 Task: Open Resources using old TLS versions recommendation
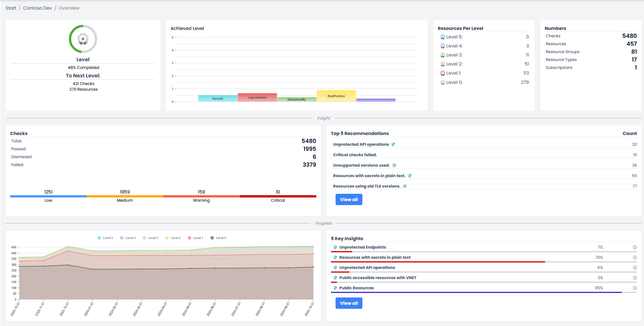(366, 186)
